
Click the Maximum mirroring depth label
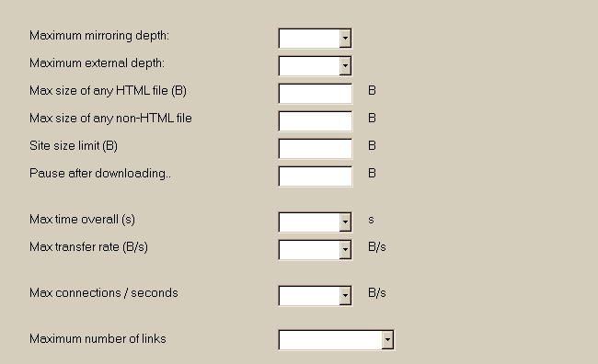99,36
